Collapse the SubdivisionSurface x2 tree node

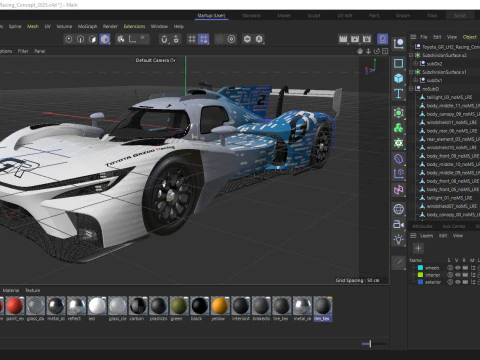(411, 55)
